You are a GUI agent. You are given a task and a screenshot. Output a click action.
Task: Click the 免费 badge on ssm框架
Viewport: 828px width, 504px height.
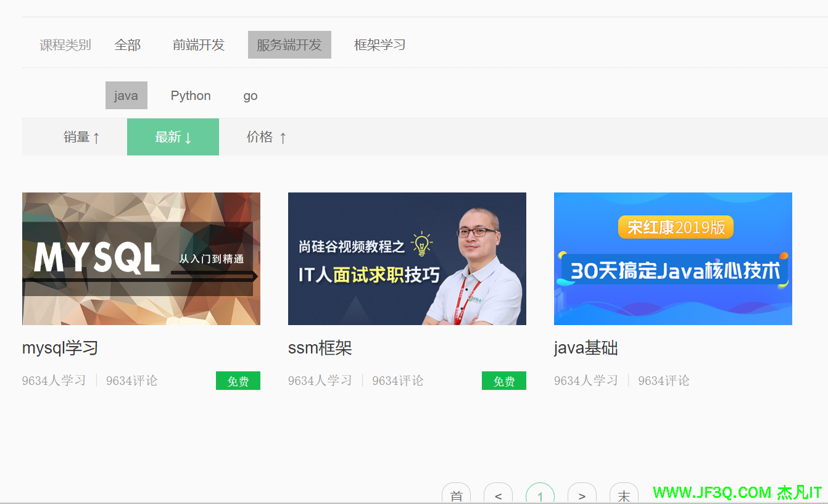503,381
